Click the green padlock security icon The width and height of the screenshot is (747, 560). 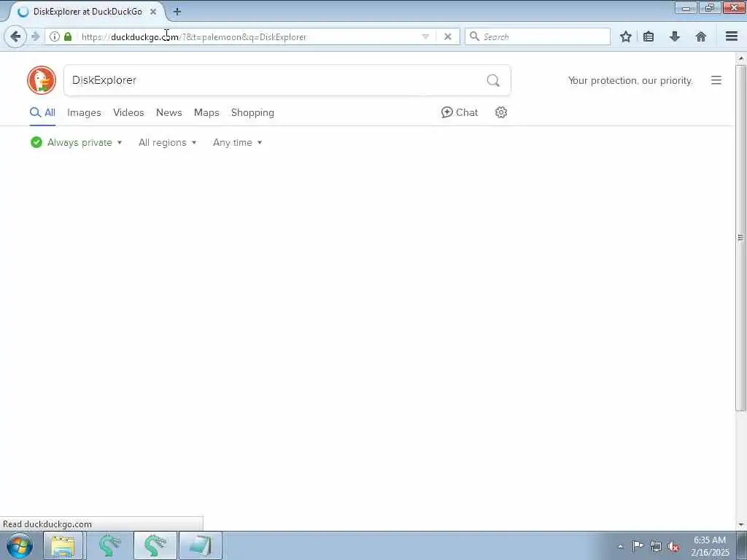click(x=68, y=36)
